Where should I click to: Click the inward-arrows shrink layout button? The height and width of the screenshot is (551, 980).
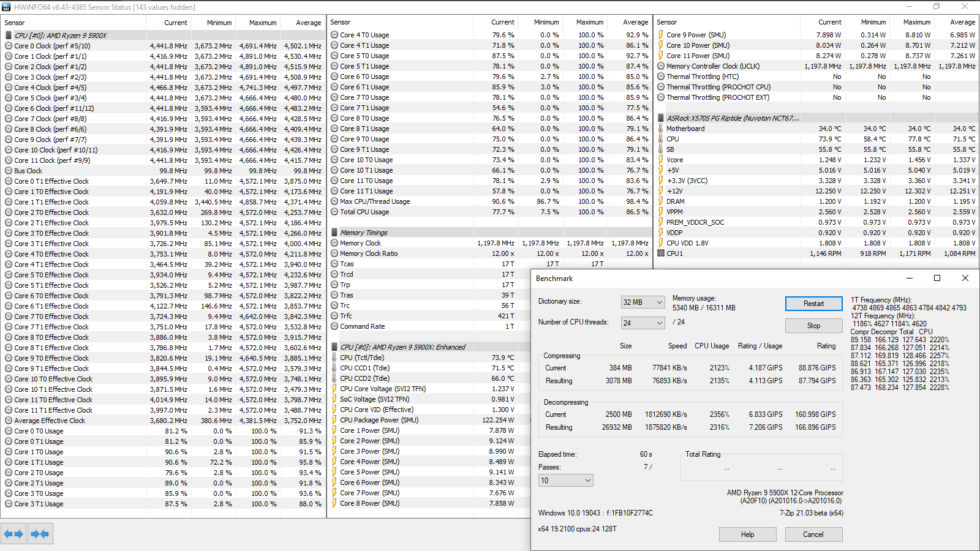click(x=40, y=534)
